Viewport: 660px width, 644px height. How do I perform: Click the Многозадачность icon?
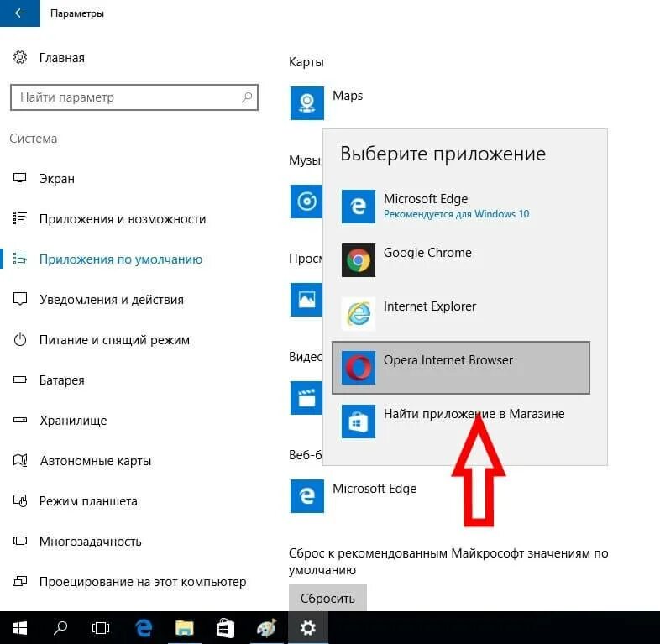coord(20,541)
